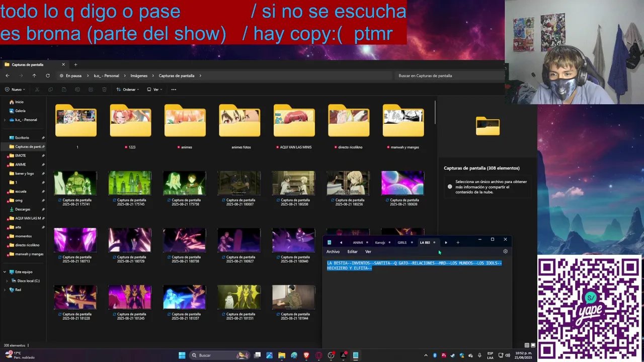Screen dimensions: 644x362
Task: Expand the Este equipo tree node
Action: pos(5,272)
